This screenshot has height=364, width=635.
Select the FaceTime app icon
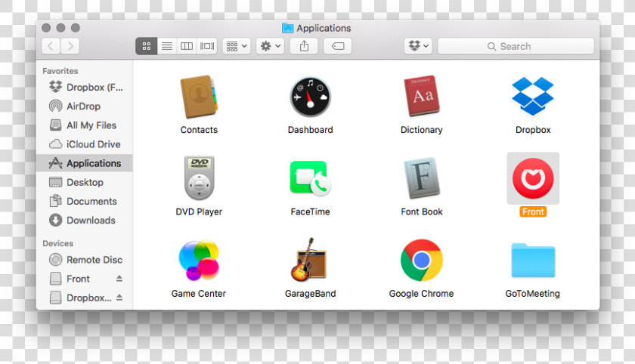[310, 178]
